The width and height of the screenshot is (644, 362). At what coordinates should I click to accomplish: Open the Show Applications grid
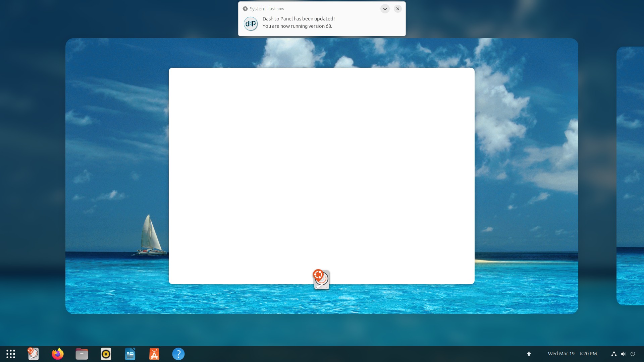click(10, 354)
